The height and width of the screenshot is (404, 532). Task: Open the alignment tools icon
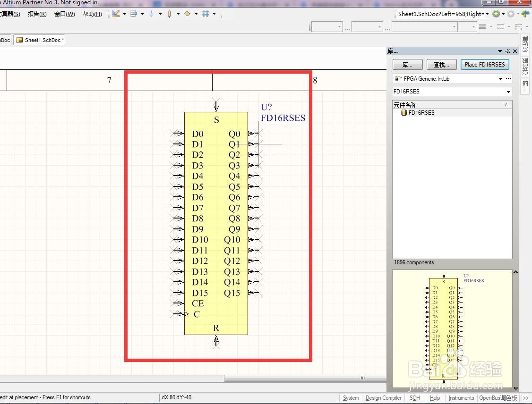pos(134,14)
